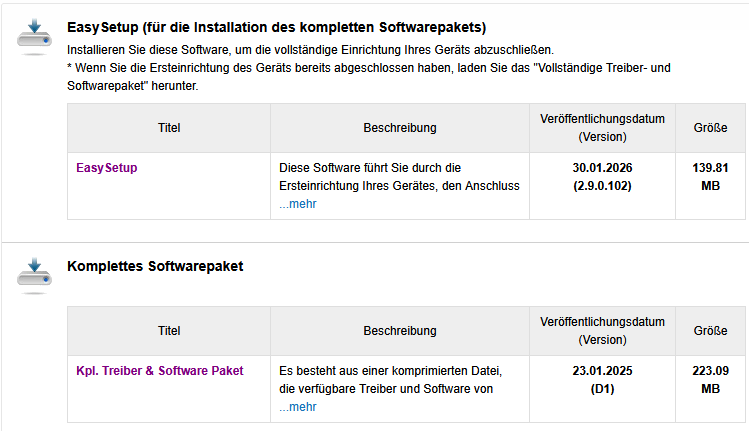Click the EasySetup section heading text

277,26
